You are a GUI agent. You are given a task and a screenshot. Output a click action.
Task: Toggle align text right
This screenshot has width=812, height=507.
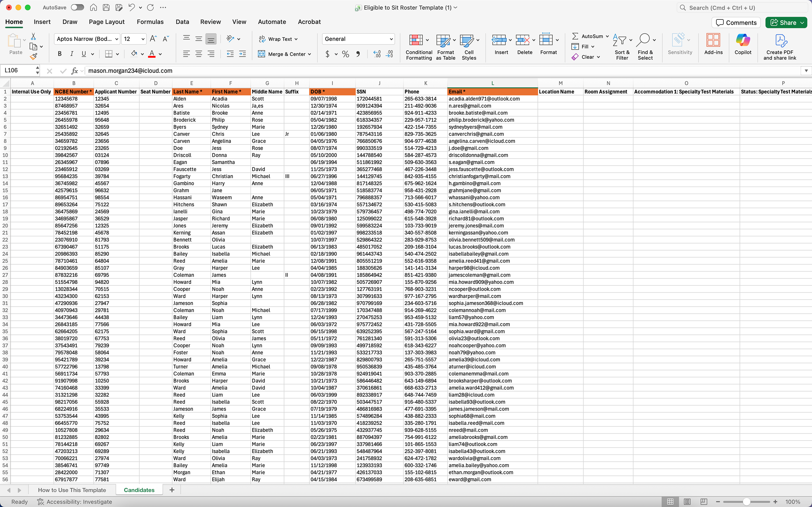(x=211, y=54)
